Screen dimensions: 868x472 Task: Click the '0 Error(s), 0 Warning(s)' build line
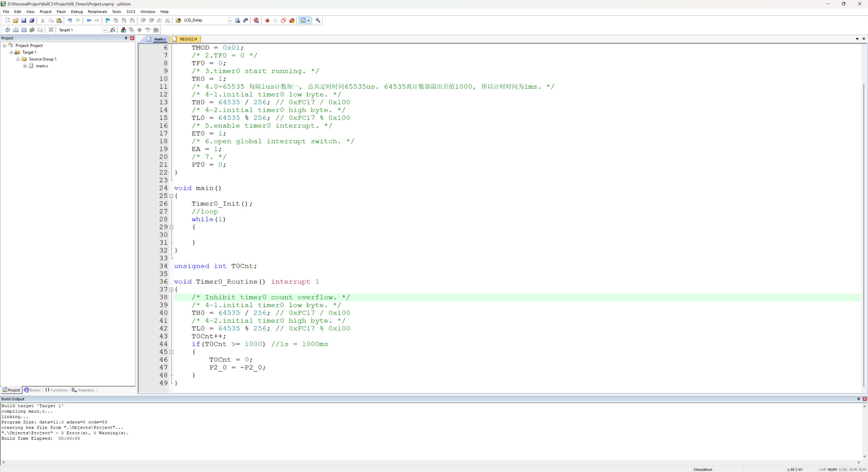pos(65,433)
